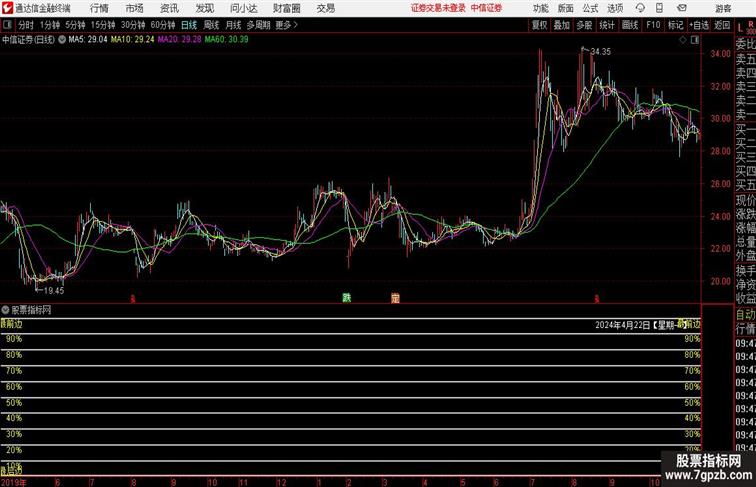Open the mobile phone icon in title bar
The width and height of the screenshot is (756, 487).
pyautogui.click(x=659, y=8)
